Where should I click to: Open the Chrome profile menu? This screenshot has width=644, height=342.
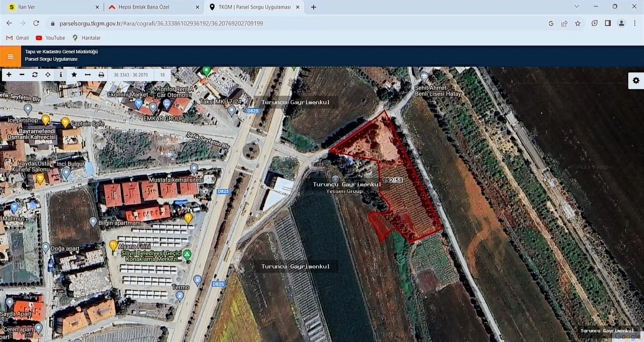pyautogui.click(x=621, y=23)
